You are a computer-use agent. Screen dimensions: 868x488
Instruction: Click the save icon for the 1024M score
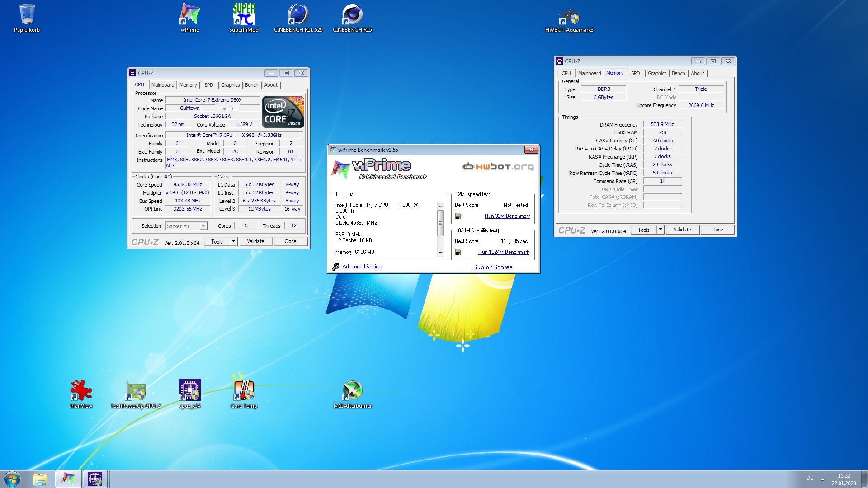click(x=458, y=252)
